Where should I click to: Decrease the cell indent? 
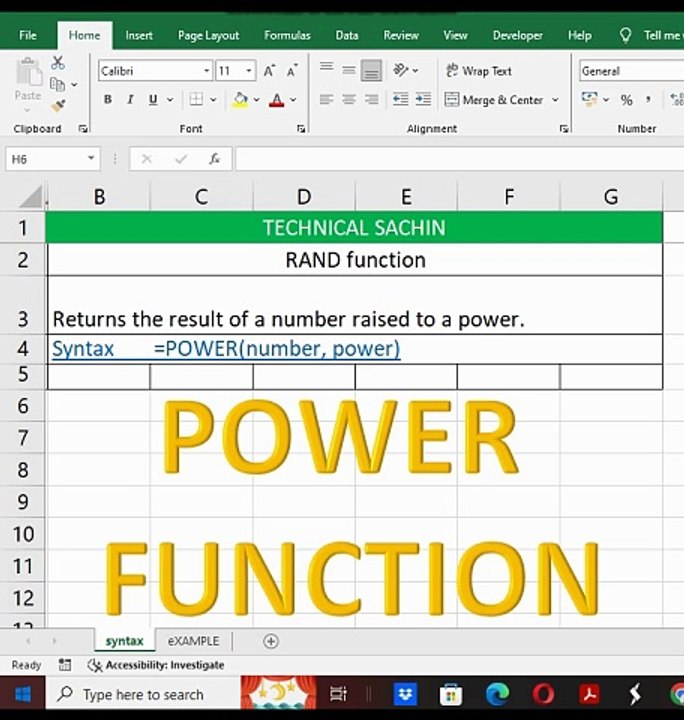400,100
